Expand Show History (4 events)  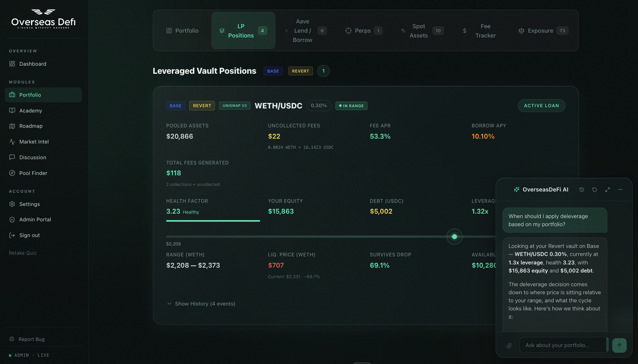coord(201,304)
